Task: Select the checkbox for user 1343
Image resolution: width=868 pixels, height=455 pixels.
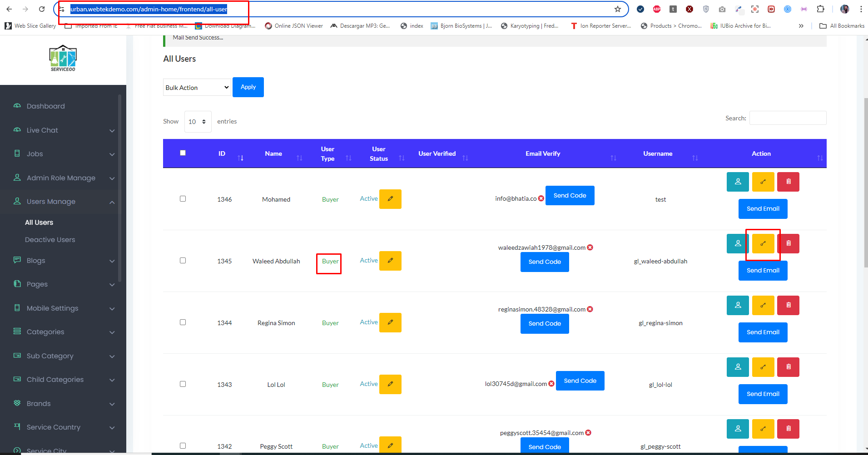Action: pyautogui.click(x=183, y=384)
